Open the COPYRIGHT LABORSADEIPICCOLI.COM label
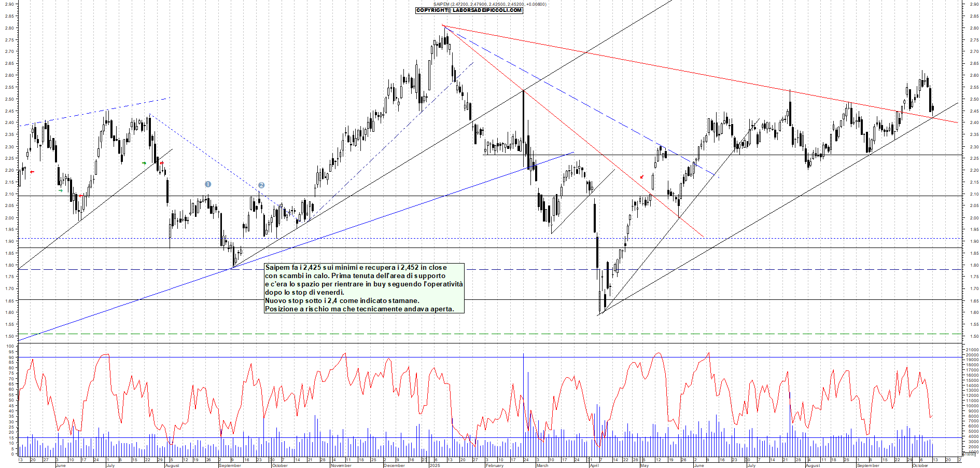Image resolution: width=980 pixels, height=468 pixels. click(469, 10)
